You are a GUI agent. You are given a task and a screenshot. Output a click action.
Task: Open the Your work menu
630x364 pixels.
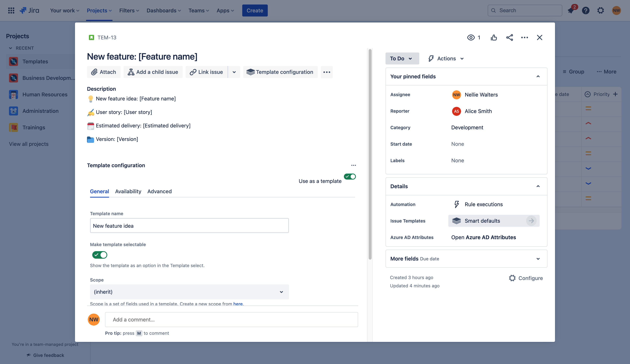[64, 10]
